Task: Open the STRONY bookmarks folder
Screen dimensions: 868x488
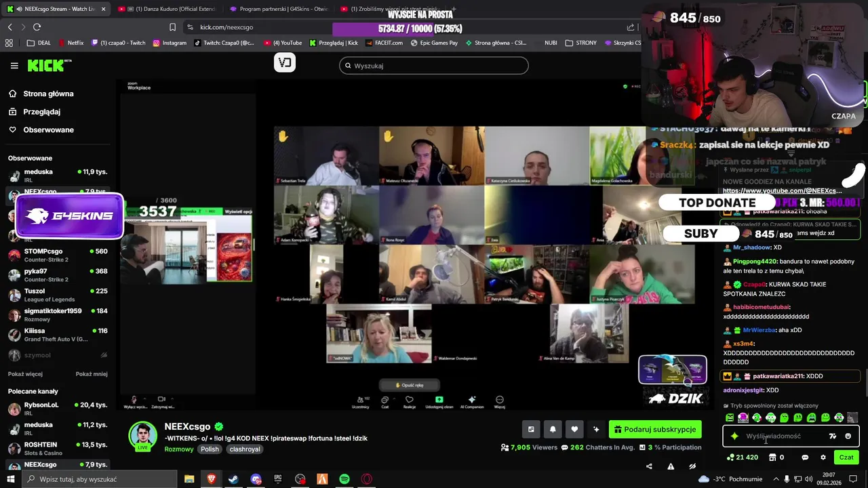Action: pos(580,43)
